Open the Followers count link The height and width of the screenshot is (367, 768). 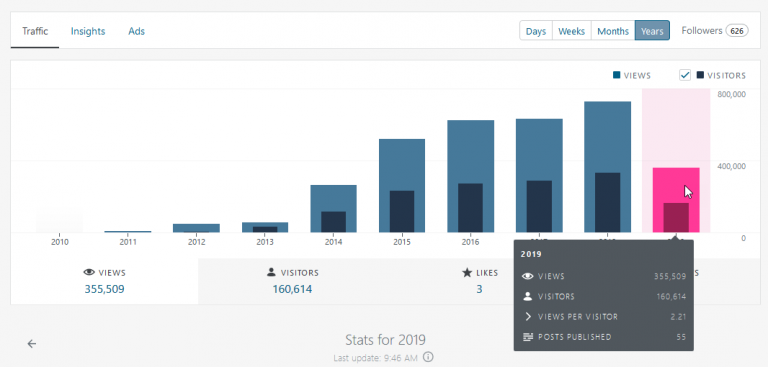click(715, 31)
